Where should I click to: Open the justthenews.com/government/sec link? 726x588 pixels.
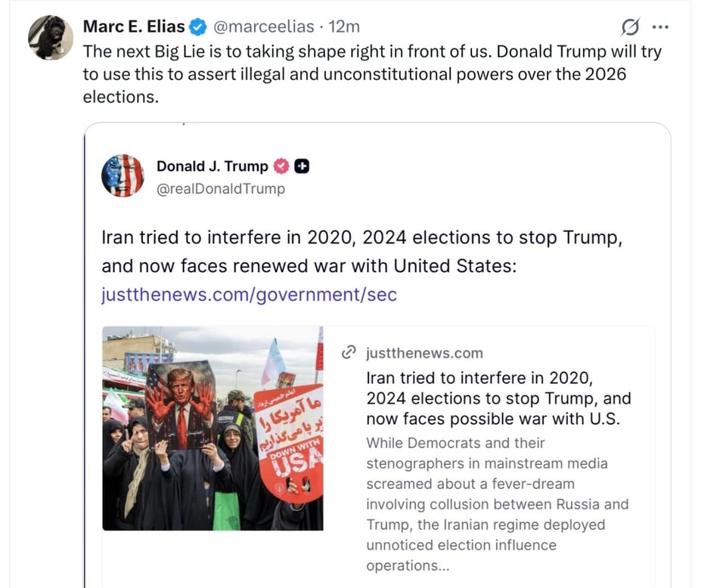click(x=250, y=295)
